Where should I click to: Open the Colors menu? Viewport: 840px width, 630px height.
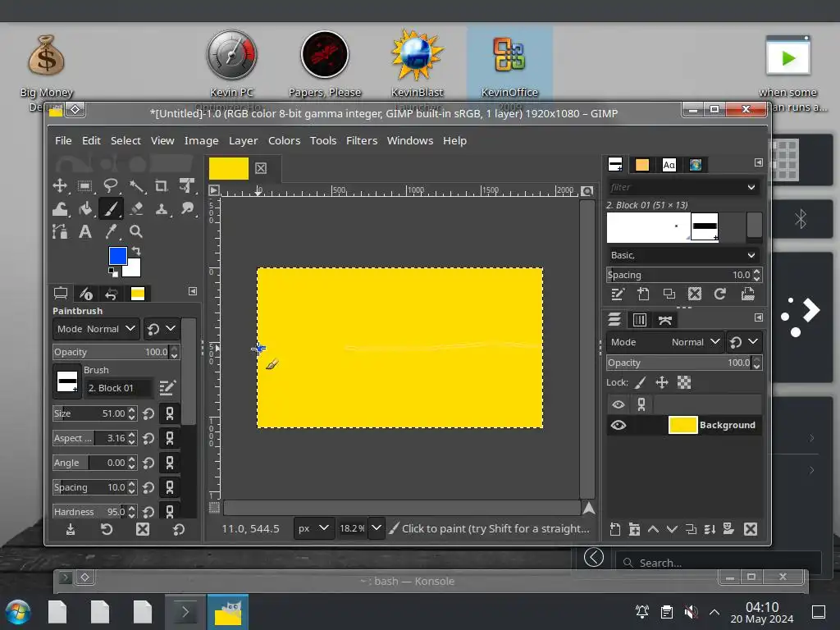(x=284, y=140)
